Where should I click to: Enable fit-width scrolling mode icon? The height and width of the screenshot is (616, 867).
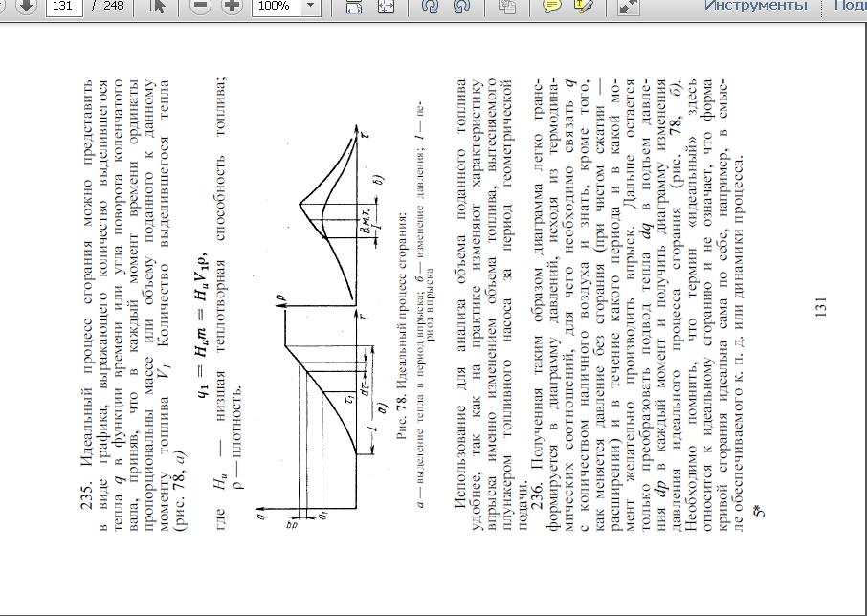tap(353, 6)
